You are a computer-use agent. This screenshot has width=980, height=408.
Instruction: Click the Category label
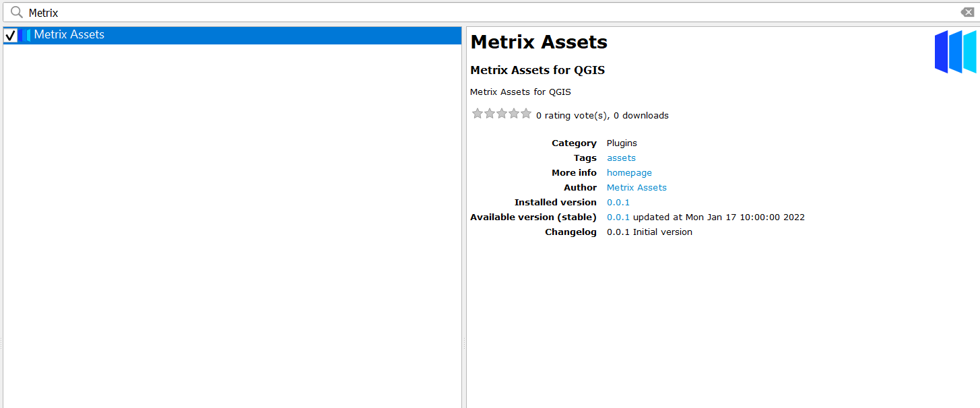point(574,143)
